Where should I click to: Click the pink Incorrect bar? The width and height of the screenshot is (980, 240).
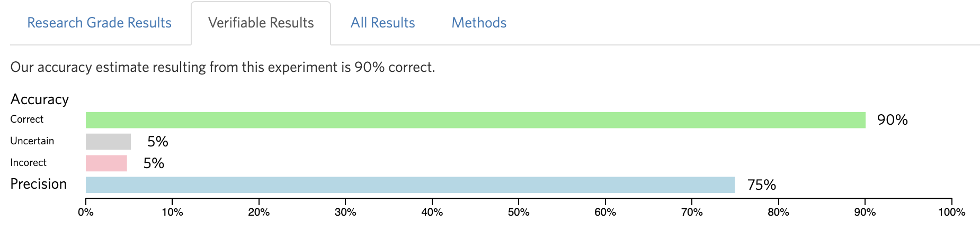tap(106, 163)
